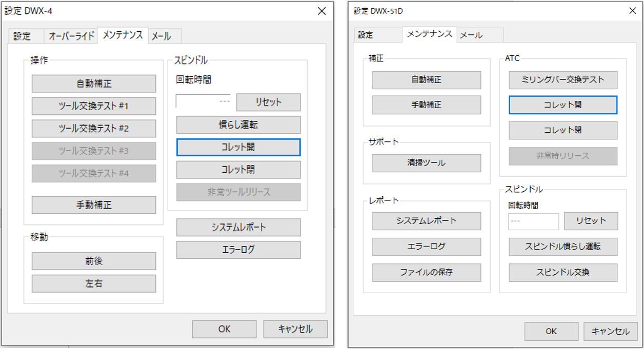Click 手動補正 in DWX-4 window

coord(94,205)
